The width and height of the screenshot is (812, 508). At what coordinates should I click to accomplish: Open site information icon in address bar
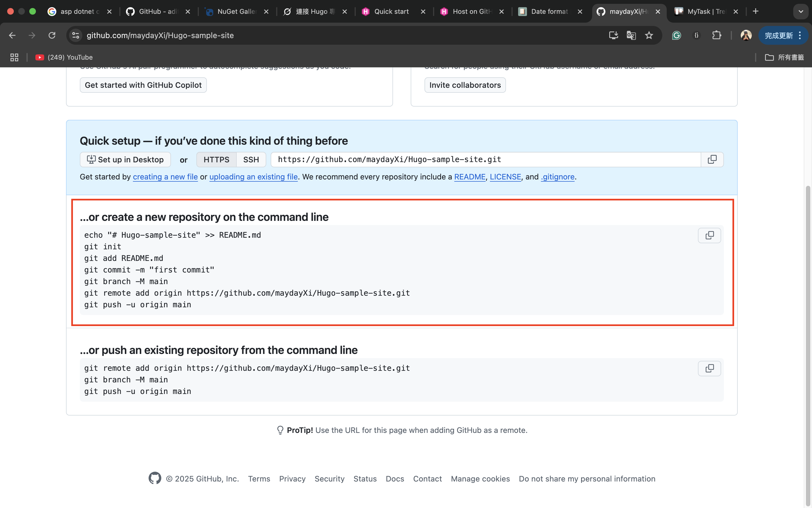(76, 35)
